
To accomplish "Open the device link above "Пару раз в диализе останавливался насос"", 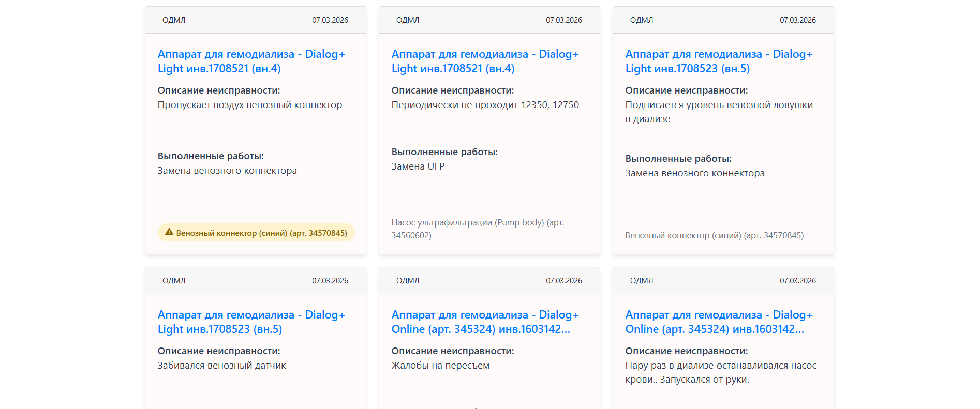I will [x=719, y=322].
